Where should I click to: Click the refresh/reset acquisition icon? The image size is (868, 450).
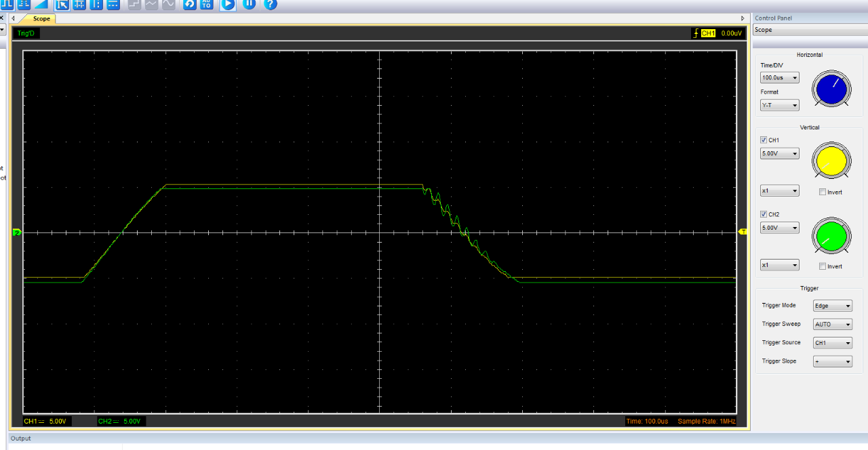[189, 5]
